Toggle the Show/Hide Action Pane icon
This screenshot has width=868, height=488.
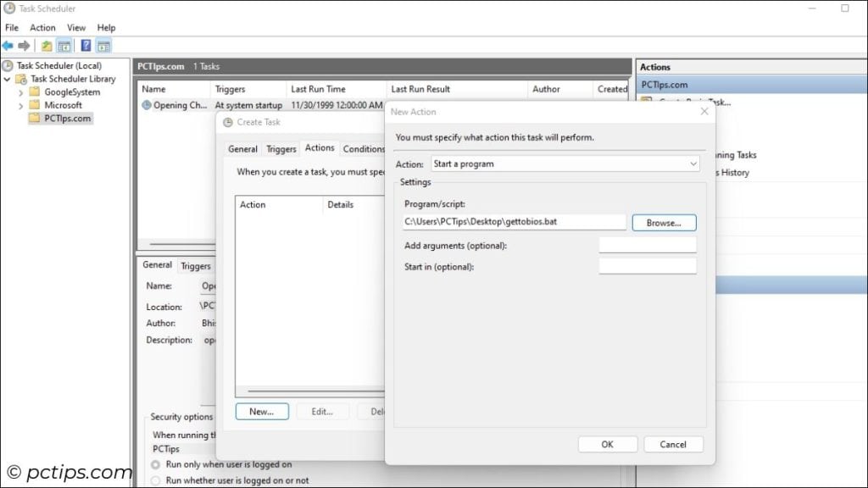click(102, 45)
